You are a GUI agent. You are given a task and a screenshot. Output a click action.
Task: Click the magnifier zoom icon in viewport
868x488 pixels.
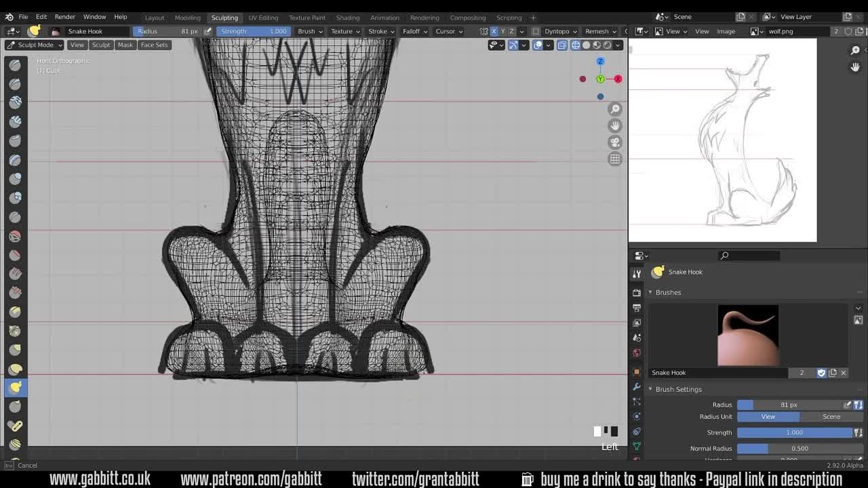coord(614,108)
